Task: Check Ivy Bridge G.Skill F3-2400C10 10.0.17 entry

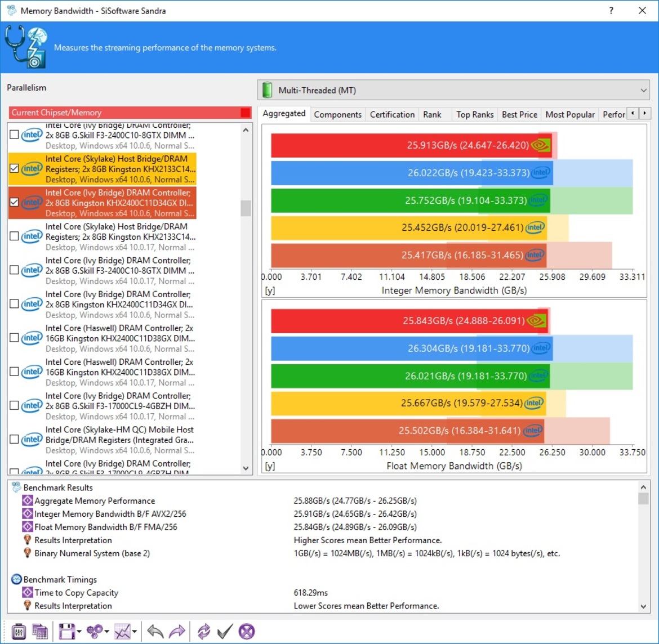Action: click(14, 270)
